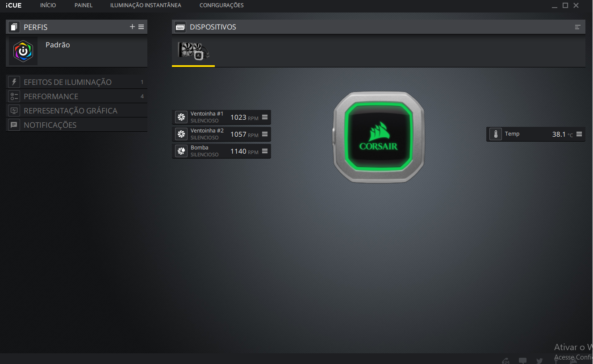
Task: Open REPRESENTAÇÃO GRÁFICA section
Action: 76,111
